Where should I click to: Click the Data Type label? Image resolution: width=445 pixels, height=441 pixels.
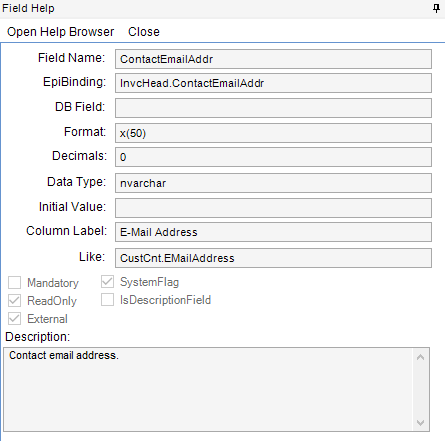point(76,182)
